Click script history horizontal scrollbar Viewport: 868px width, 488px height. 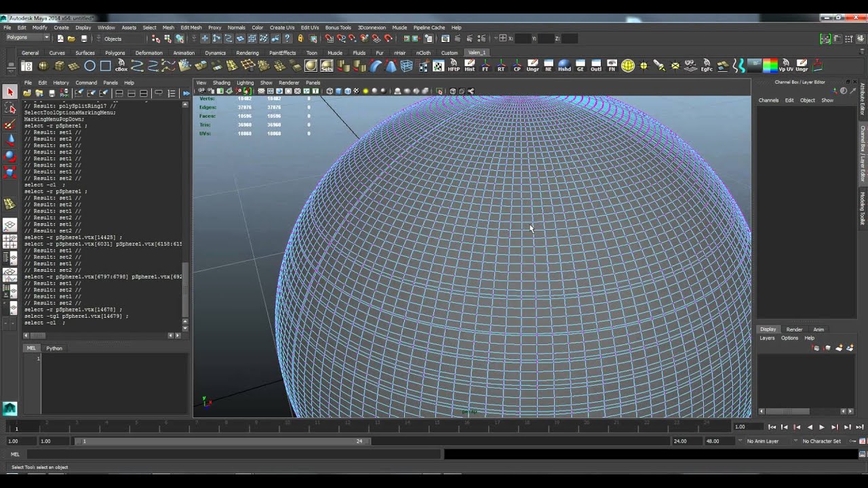(100, 335)
